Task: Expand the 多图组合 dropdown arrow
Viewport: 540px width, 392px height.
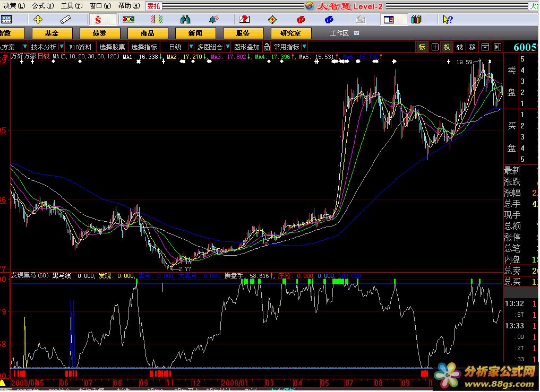Action: pos(228,47)
